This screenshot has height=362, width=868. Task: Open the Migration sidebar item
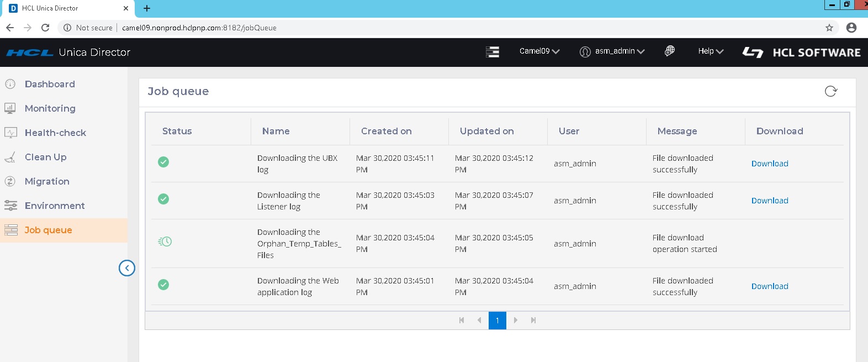click(x=47, y=181)
